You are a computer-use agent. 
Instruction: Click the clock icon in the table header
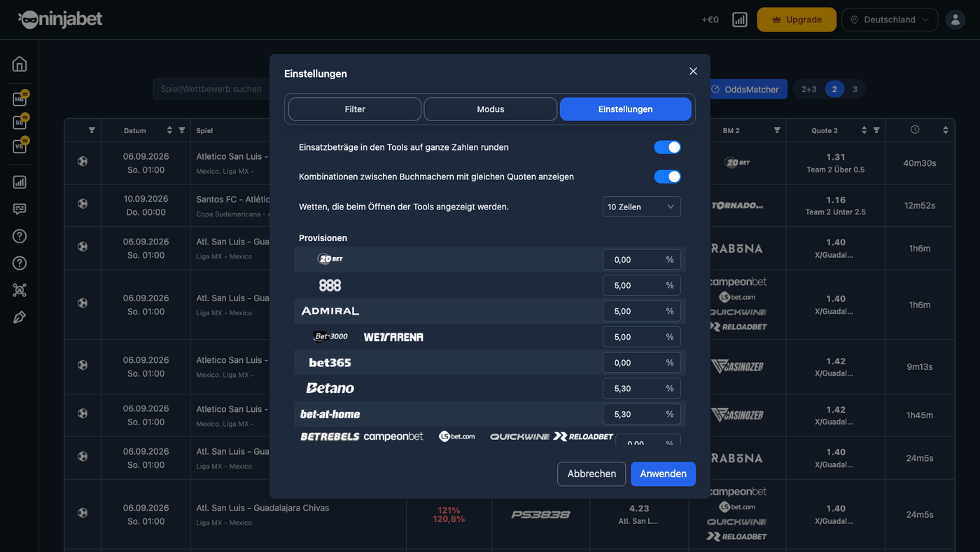tap(915, 130)
